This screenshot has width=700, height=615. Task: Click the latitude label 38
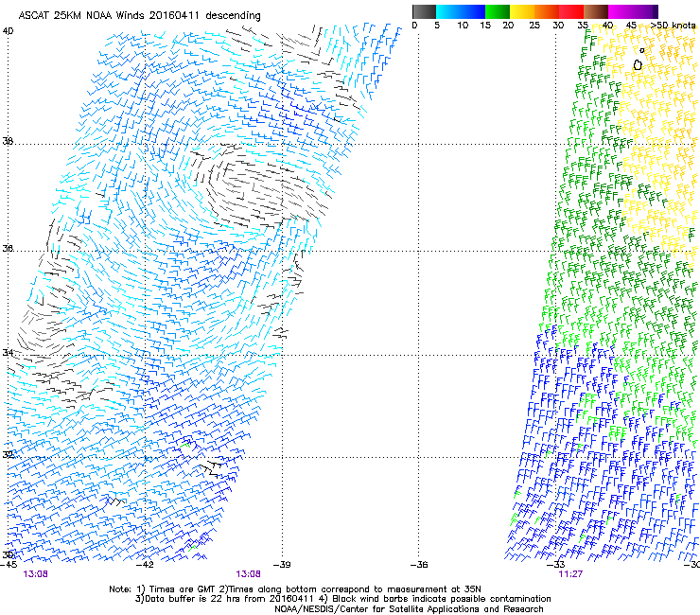tap(8, 141)
